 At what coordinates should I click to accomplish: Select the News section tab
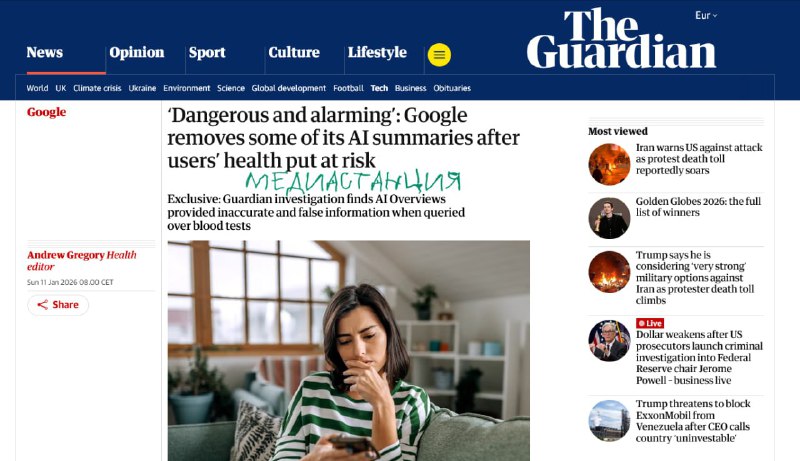(x=45, y=52)
